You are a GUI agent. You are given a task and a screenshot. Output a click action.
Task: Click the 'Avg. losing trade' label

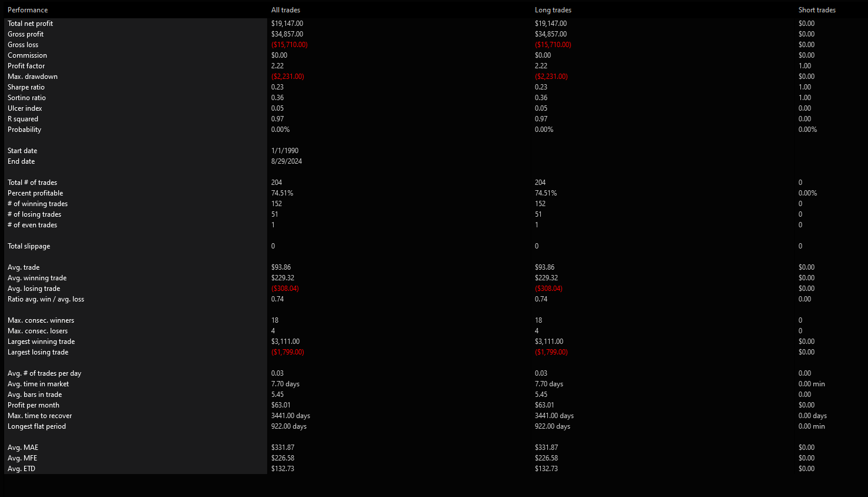[34, 289]
